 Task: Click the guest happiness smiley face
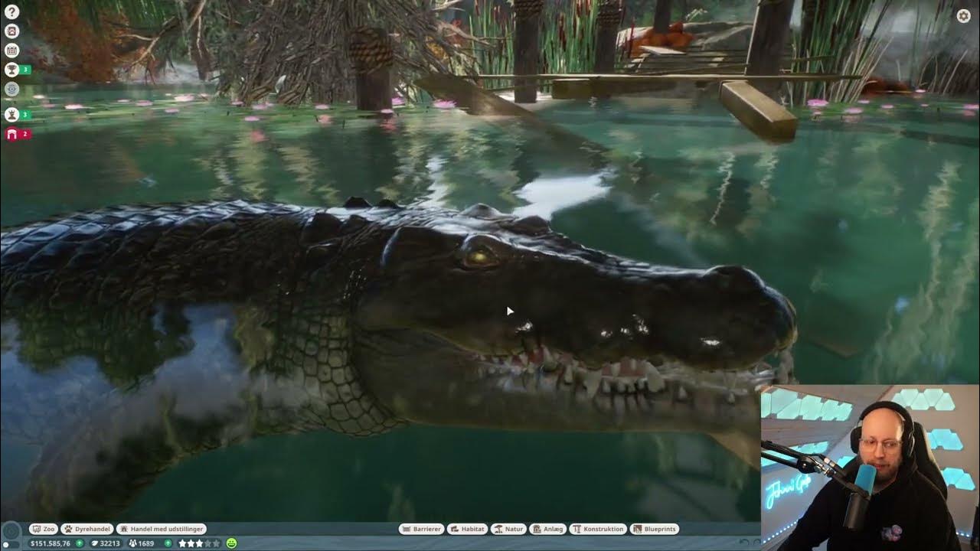tap(233, 543)
